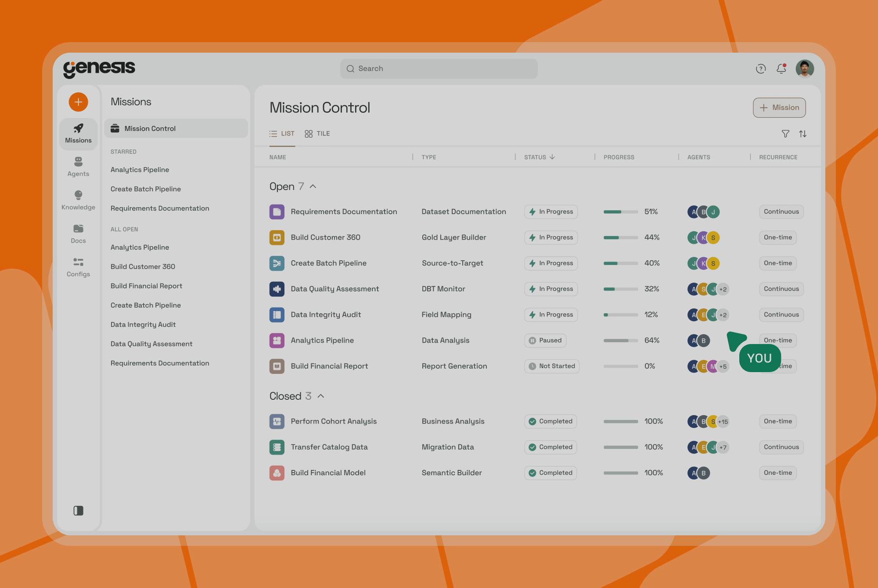Click the sort arrows icon

[802, 134]
